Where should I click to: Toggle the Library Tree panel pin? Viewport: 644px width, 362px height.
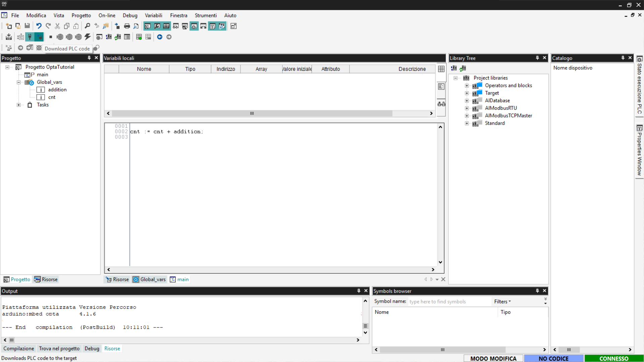(x=537, y=58)
